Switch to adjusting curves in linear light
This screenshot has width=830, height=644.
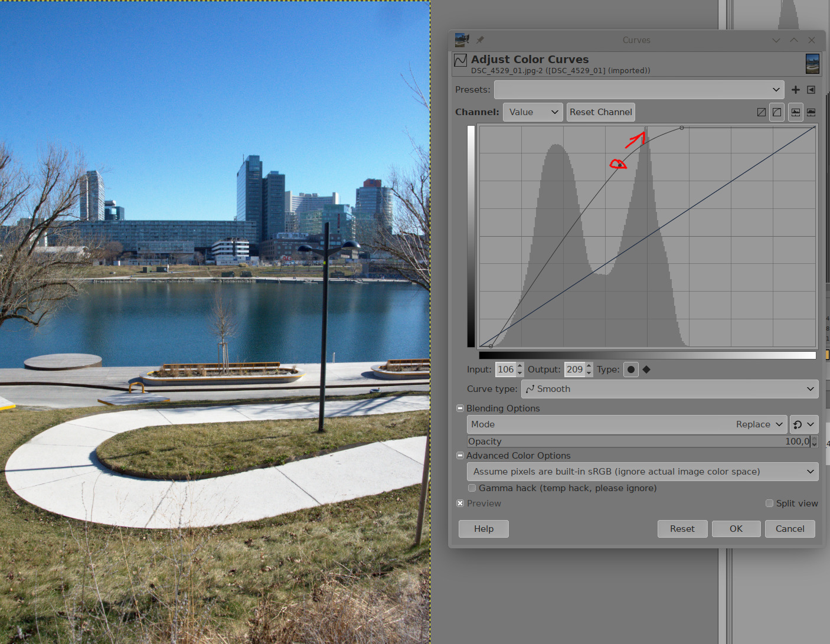click(x=762, y=112)
